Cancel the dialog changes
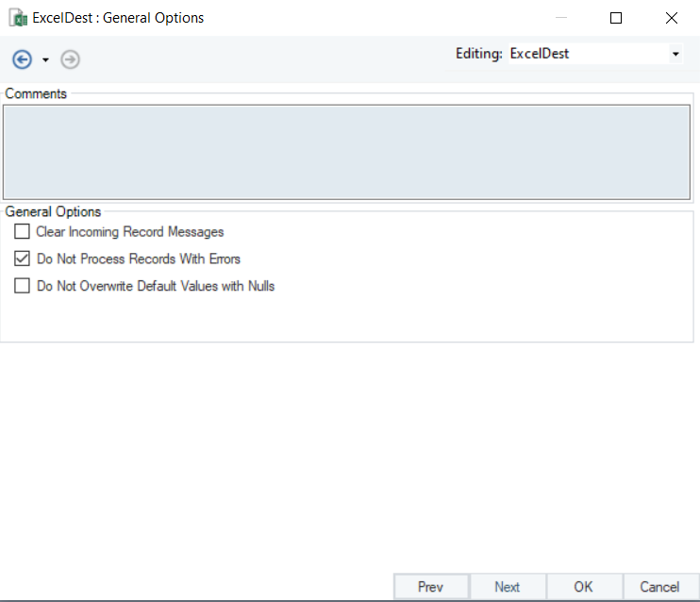 click(x=659, y=587)
